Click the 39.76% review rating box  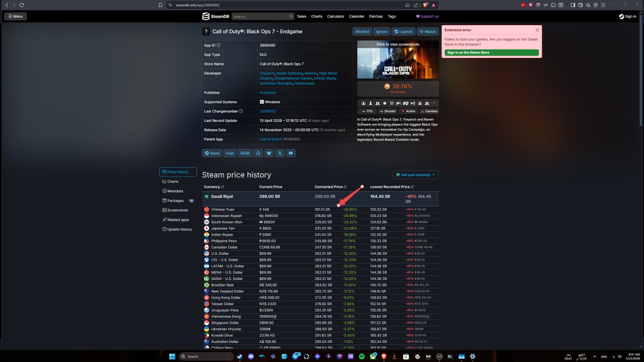(x=398, y=88)
